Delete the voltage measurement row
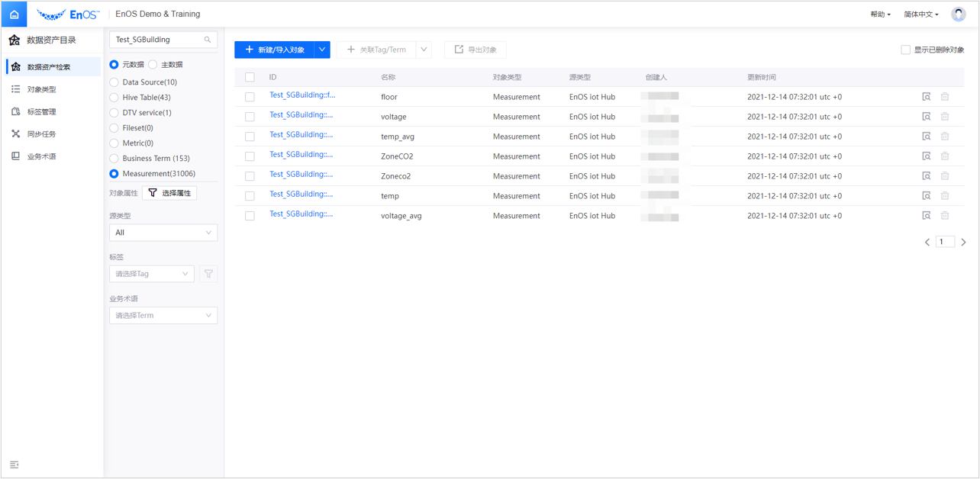Viewport: 980px width, 479px height. [945, 117]
